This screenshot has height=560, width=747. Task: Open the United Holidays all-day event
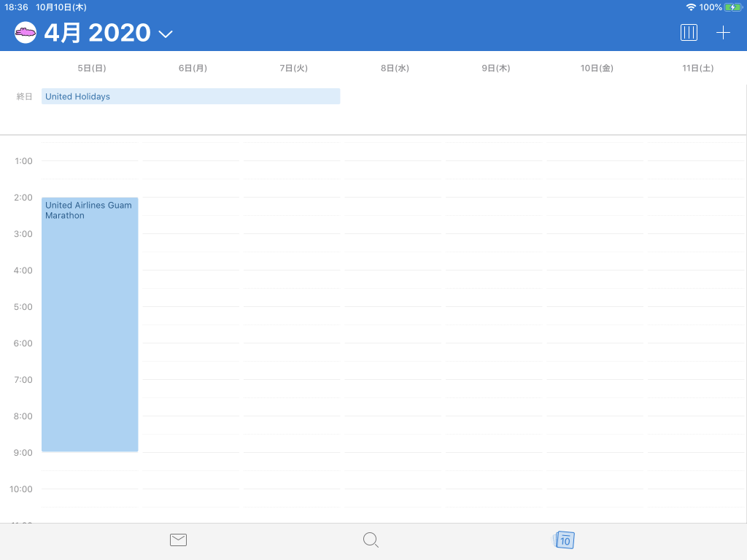click(x=190, y=96)
